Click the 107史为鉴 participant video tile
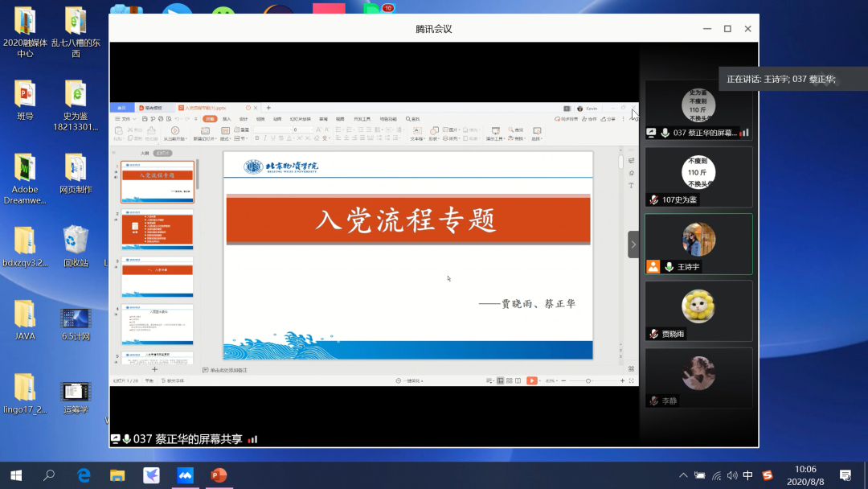 point(698,177)
